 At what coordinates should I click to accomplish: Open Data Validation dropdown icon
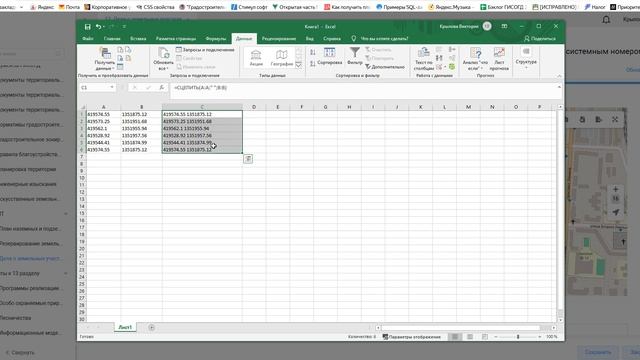coord(440,67)
